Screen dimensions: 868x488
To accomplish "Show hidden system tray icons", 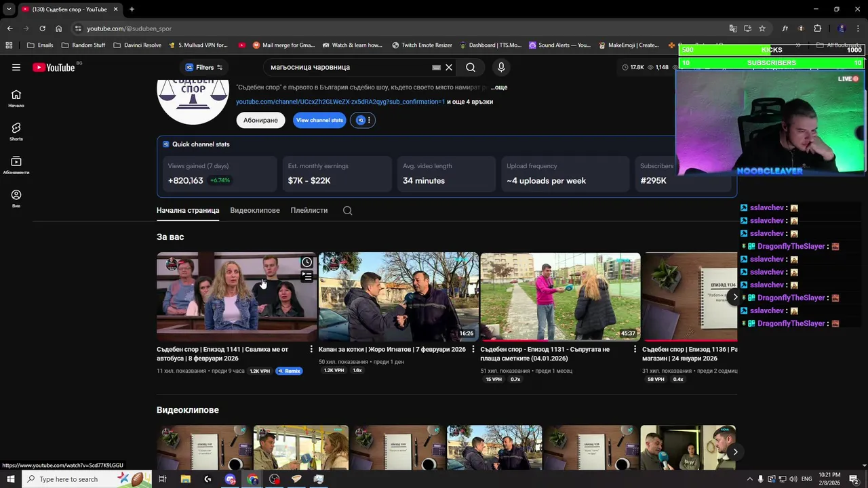I will [749, 479].
